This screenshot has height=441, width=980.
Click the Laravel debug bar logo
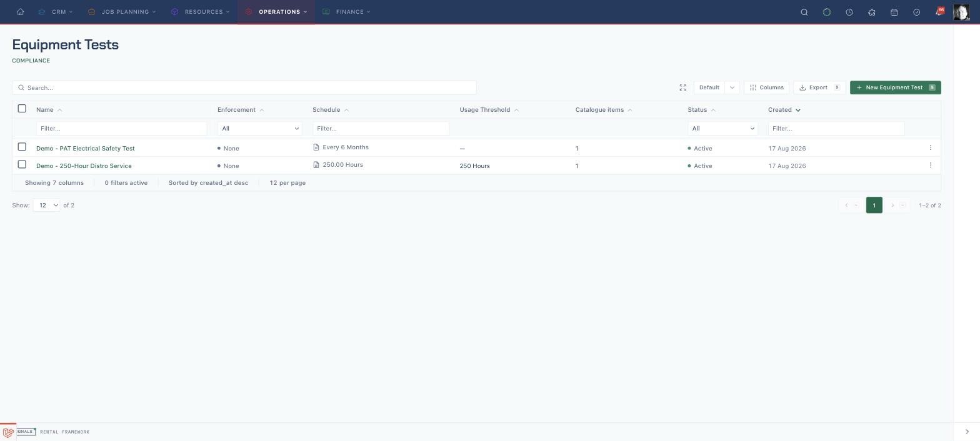pos(8,432)
